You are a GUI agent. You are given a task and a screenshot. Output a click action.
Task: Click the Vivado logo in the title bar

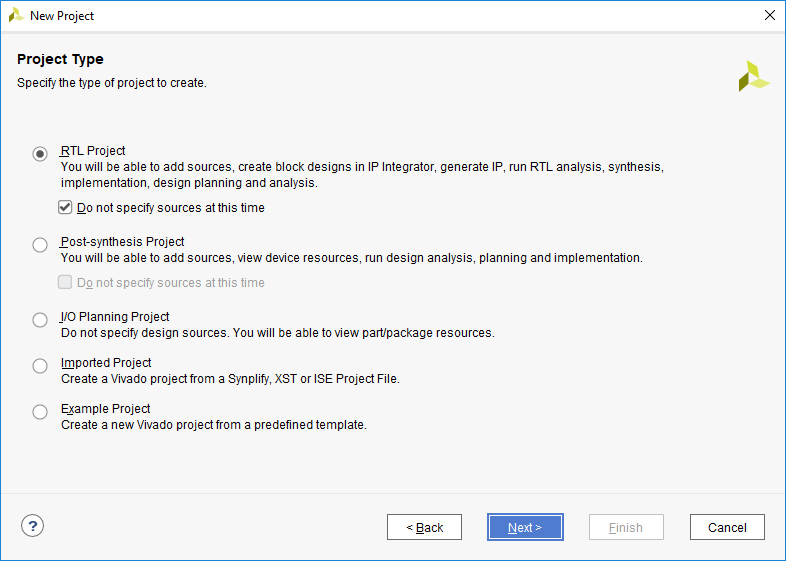16,15
